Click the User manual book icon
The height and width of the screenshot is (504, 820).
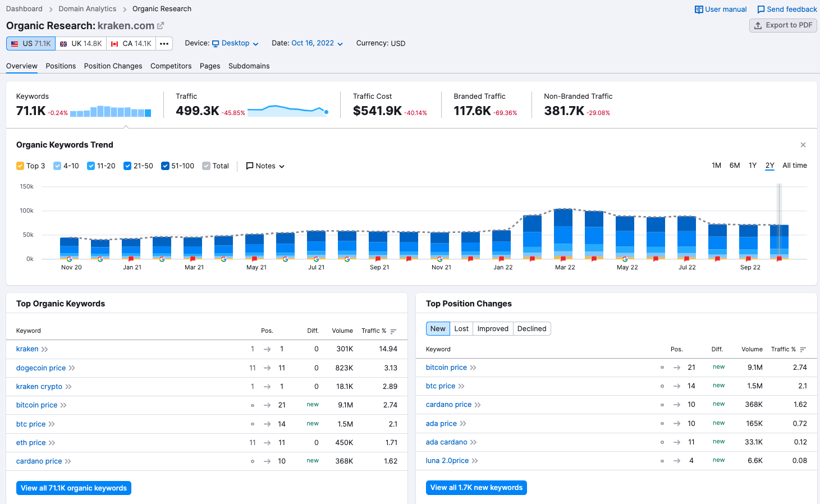[x=699, y=10]
